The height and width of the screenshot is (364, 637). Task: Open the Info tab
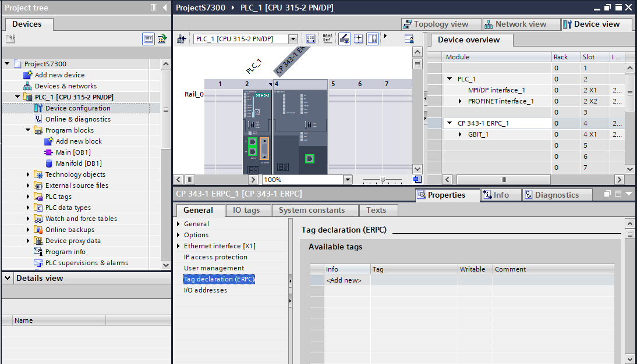(501, 195)
